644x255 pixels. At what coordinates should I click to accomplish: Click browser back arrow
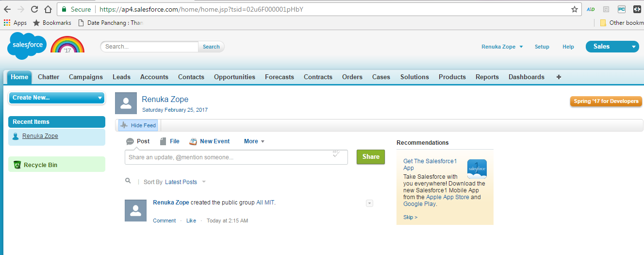pos(7,9)
